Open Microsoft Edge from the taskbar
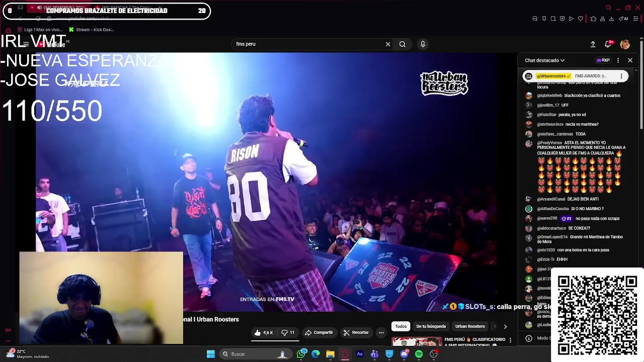This screenshot has height=362, width=644. click(x=315, y=354)
